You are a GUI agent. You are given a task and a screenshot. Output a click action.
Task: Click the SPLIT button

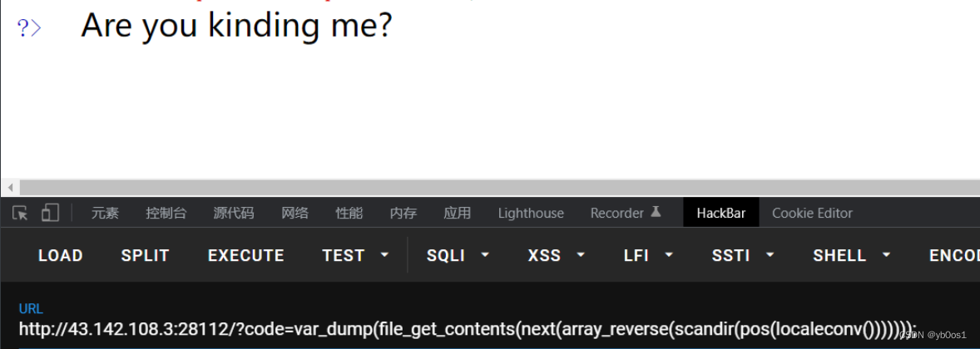point(145,255)
